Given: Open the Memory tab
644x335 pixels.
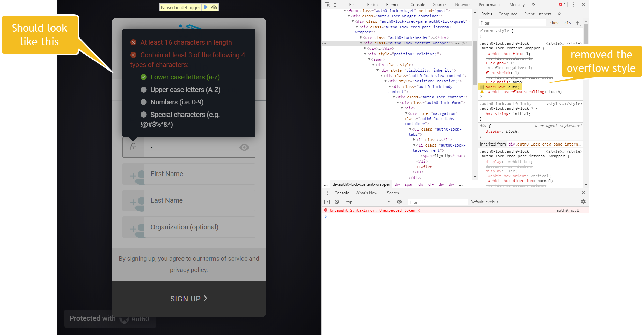Looking at the screenshot, I should coord(517,5).
